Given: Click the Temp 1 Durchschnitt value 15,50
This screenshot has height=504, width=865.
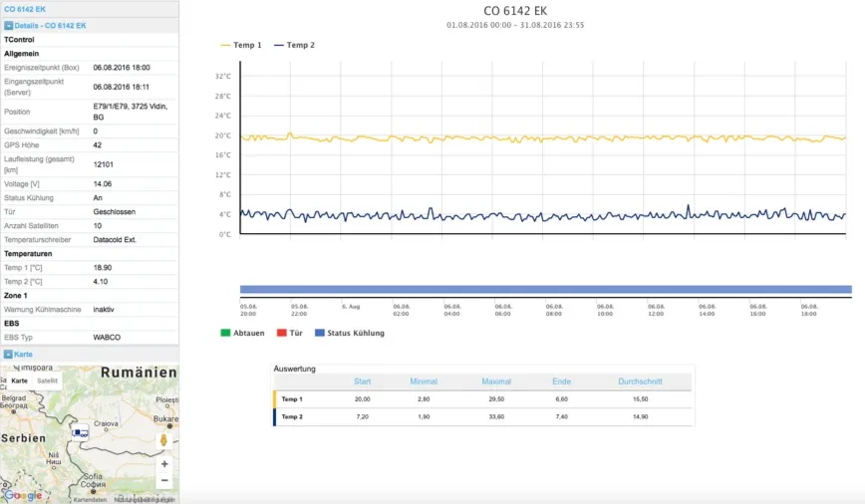Looking at the screenshot, I should click(x=641, y=399).
